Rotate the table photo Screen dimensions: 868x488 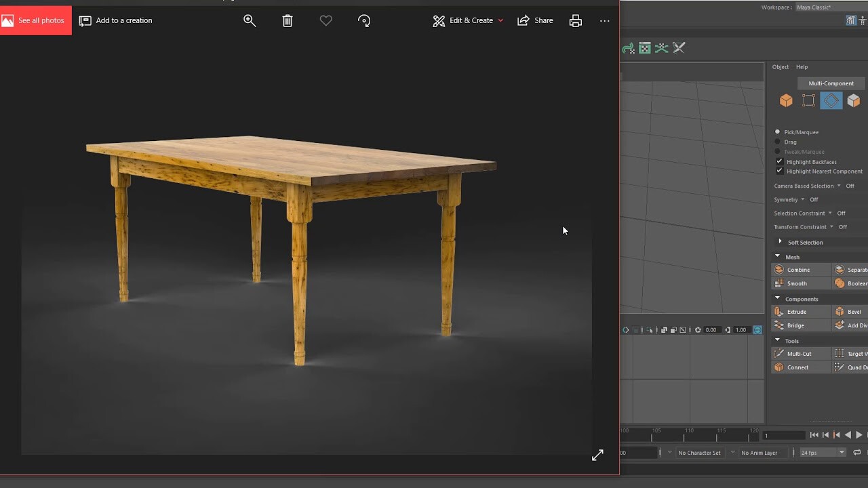tap(364, 20)
